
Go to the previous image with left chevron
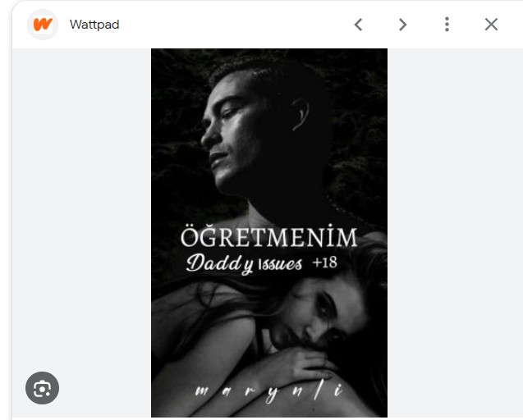358,25
